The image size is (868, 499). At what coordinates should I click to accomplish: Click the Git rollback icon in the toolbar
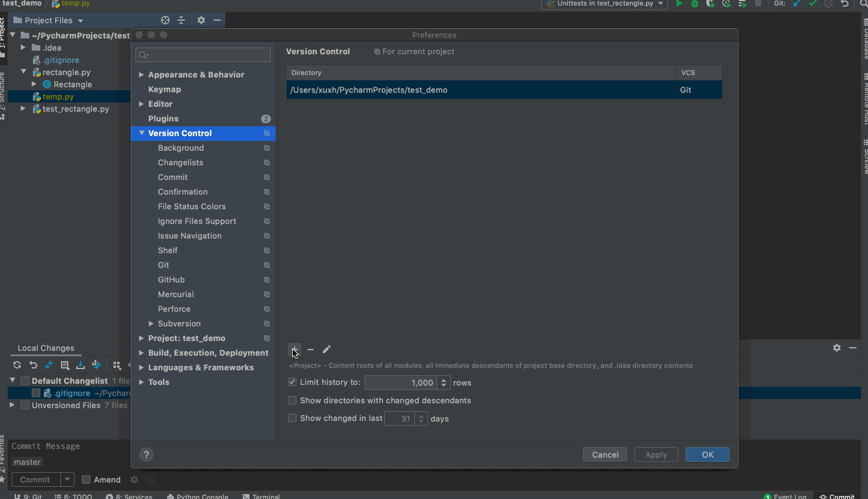pyautogui.click(x=844, y=4)
